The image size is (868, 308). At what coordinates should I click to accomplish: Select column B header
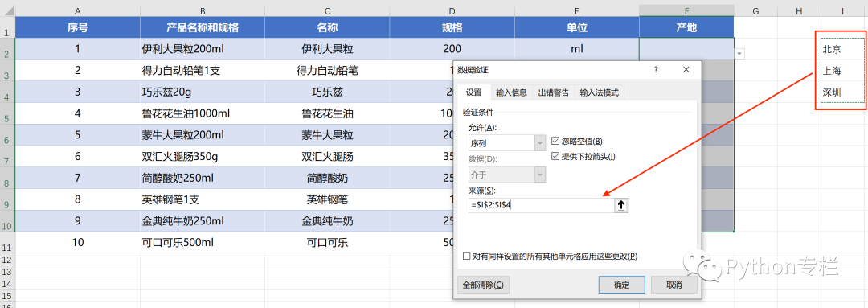[203, 11]
